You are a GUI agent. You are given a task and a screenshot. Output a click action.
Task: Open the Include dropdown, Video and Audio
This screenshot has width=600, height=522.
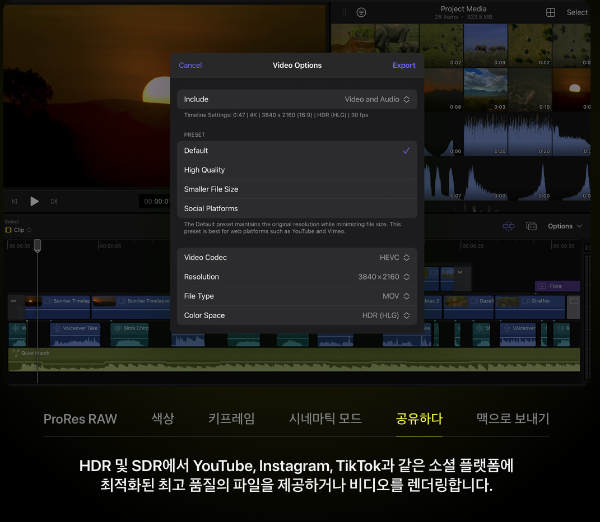point(297,100)
